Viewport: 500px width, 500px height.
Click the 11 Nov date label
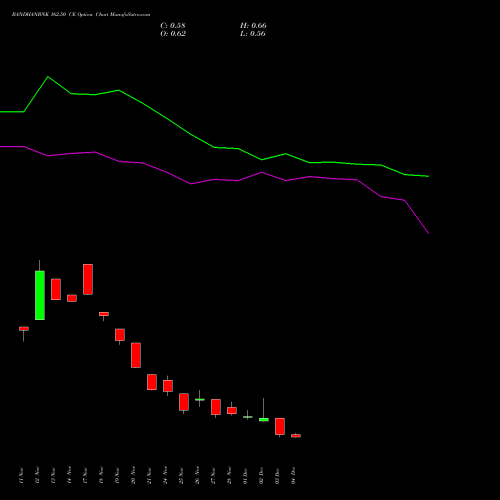point(21,475)
